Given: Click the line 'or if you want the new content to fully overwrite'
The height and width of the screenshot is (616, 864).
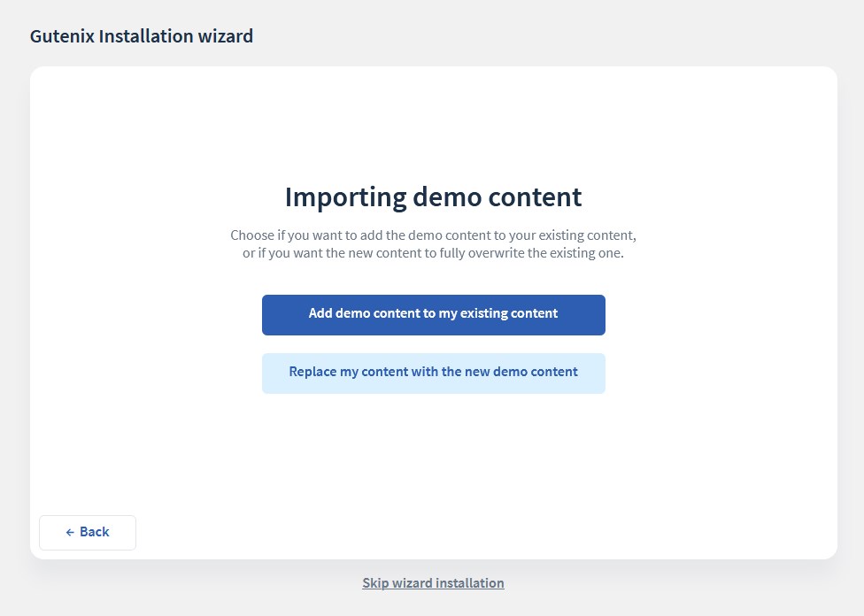Looking at the screenshot, I should pyautogui.click(x=433, y=253).
